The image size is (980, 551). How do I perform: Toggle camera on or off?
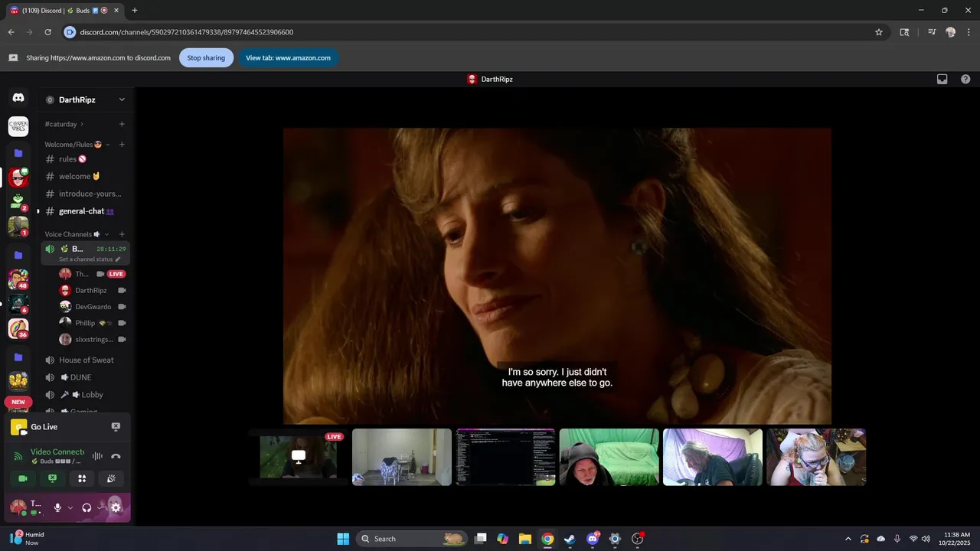[x=23, y=478]
